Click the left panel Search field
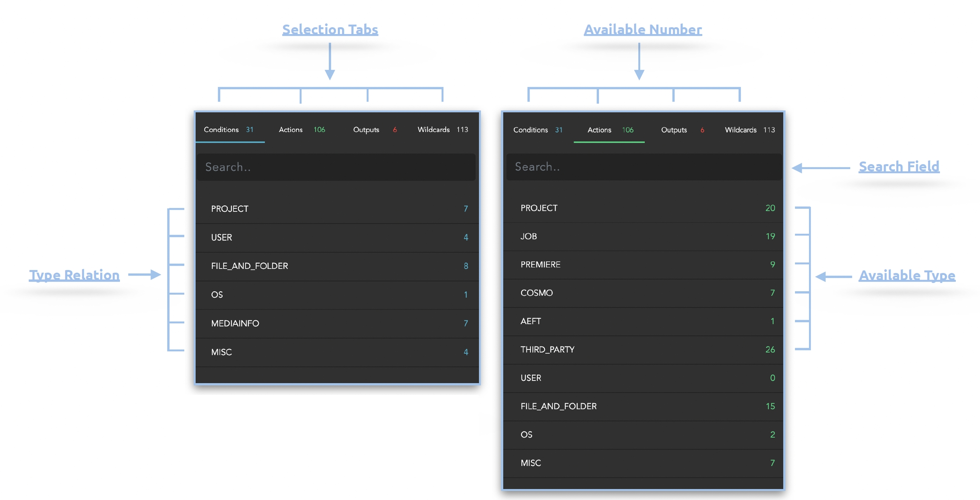 (x=336, y=167)
